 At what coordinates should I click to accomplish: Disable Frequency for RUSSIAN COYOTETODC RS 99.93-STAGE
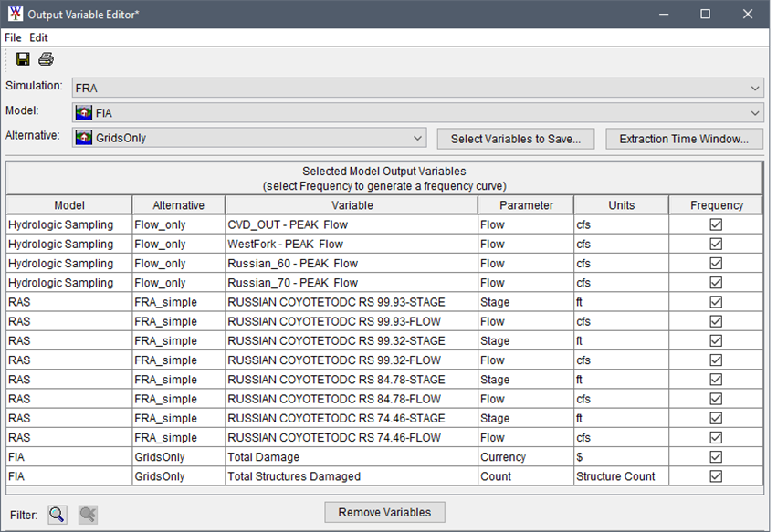pos(718,302)
